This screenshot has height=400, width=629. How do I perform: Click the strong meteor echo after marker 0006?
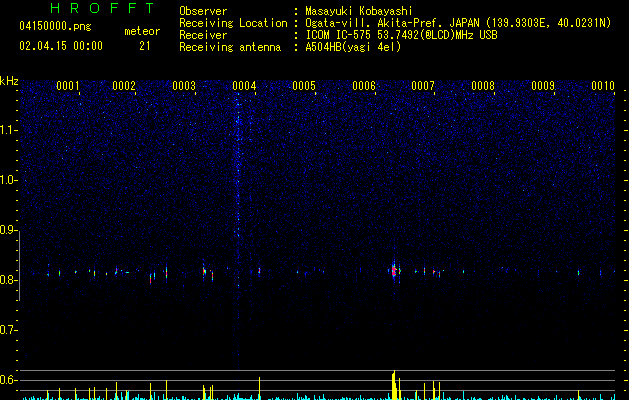tap(395, 270)
